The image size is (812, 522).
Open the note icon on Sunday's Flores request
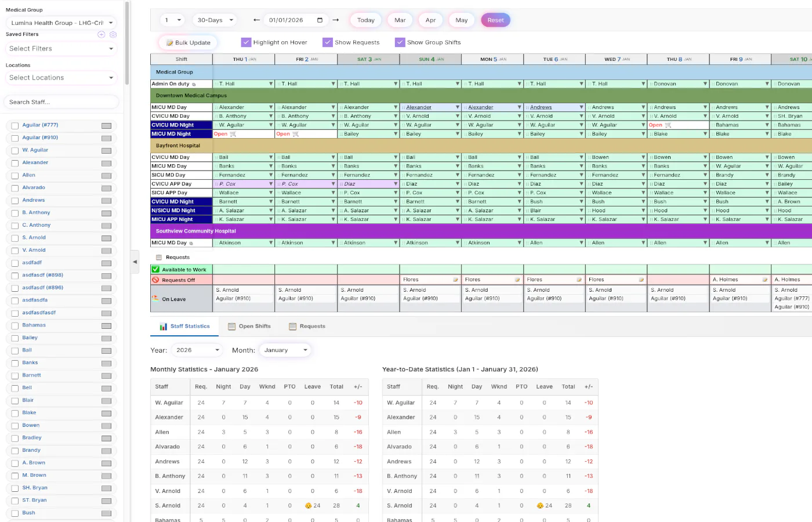(455, 280)
